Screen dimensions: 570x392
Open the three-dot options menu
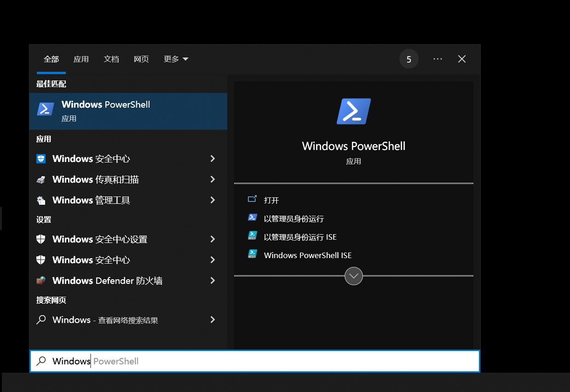tap(438, 59)
